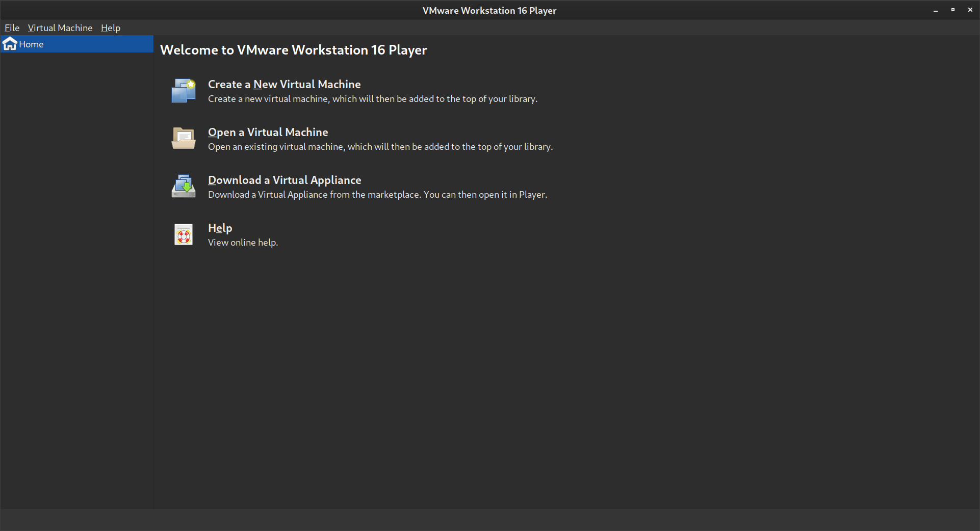Image resolution: width=980 pixels, height=531 pixels.
Task: Click Open a Virtual Machine
Action: [x=268, y=132]
